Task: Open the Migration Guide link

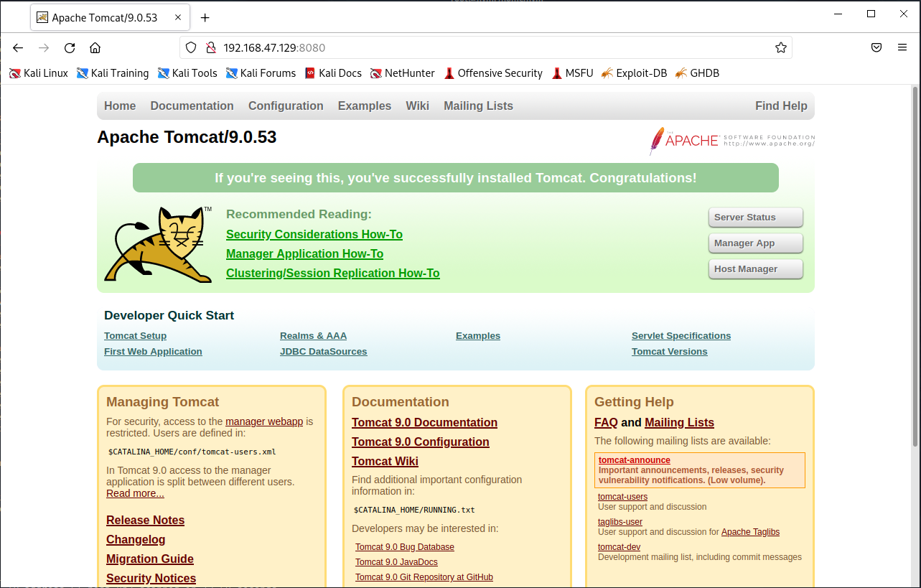Action: coord(150,559)
